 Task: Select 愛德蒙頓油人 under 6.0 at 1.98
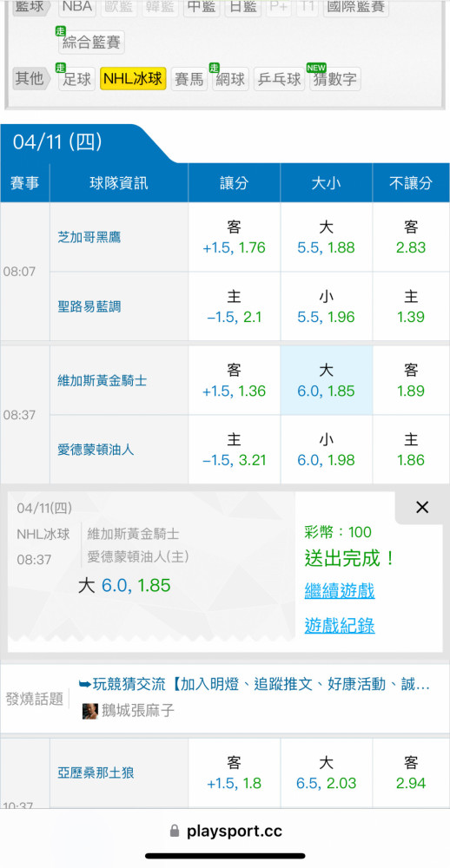click(x=326, y=450)
